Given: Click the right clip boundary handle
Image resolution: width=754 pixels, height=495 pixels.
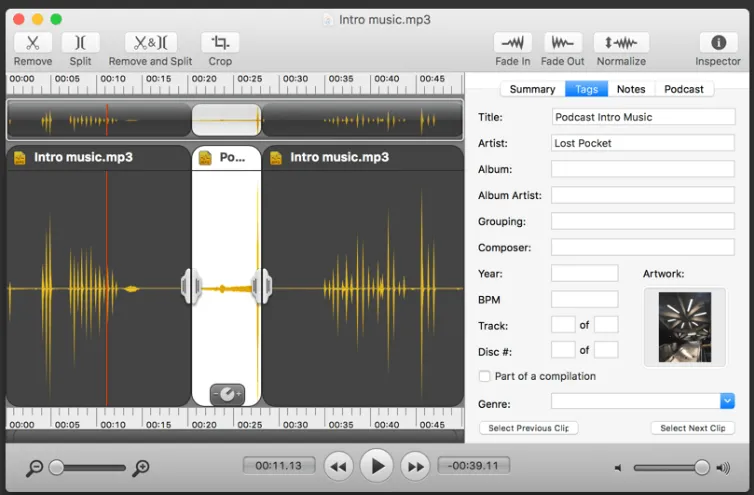Looking at the screenshot, I should [x=262, y=287].
